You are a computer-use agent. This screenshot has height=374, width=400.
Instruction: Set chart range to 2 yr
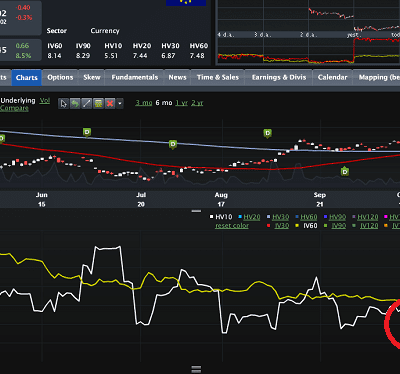pyautogui.click(x=197, y=103)
